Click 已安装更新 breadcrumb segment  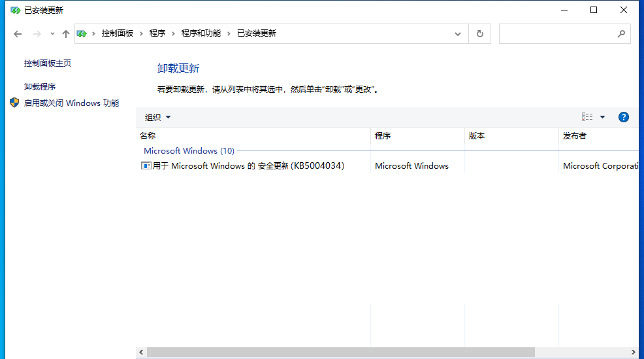tap(257, 33)
